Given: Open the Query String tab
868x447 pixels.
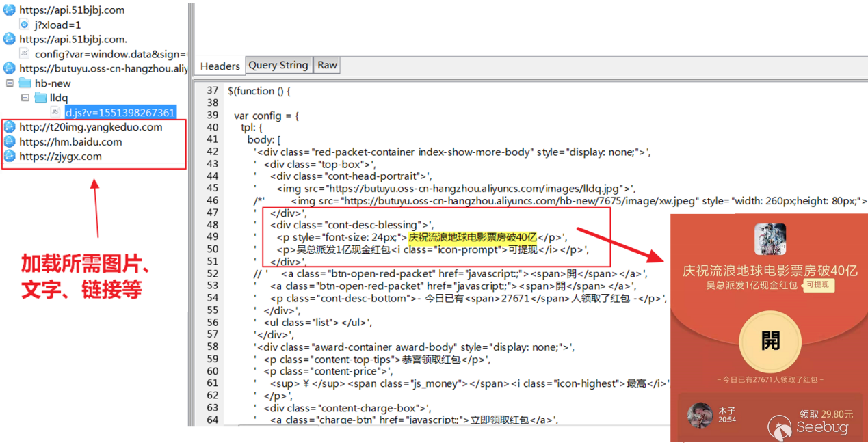Looking at the screenshot, I should 278,65.
